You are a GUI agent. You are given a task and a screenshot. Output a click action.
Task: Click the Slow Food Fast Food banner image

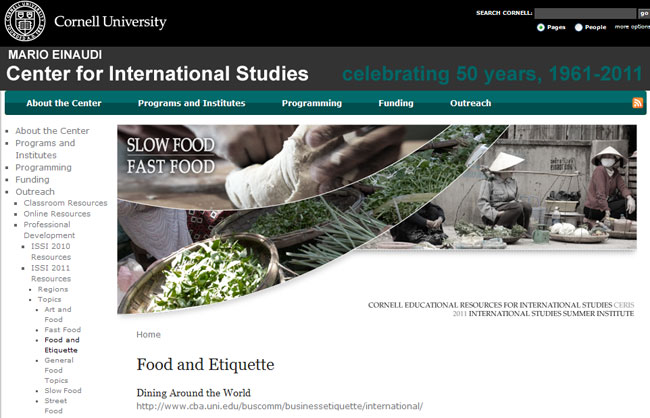pos(377,219)
